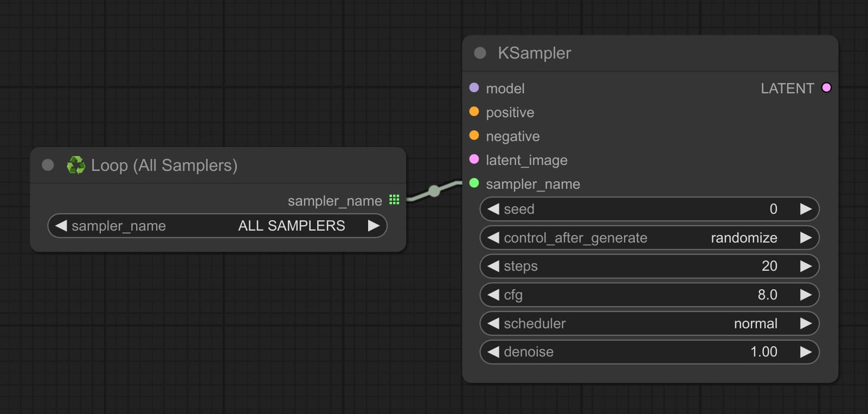The image size is (868, 414).
Task: Switch to next scheduler with right arrow
Action: (x=806, y=323)
